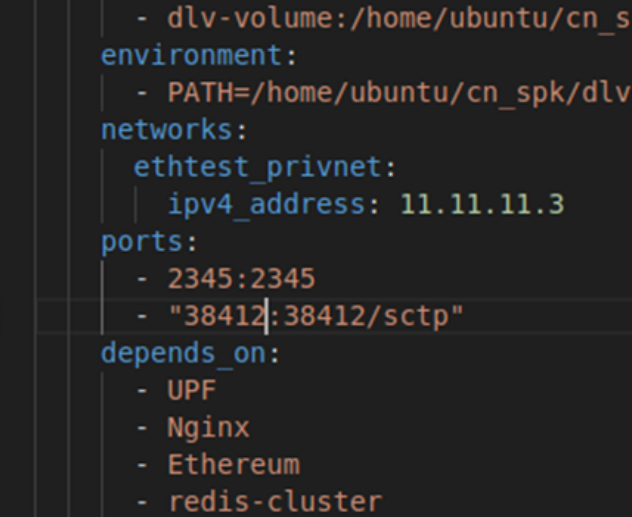Click the Ethereum dependency entry
The width and height of the screenshot is (632, 517).
point(233,465)
